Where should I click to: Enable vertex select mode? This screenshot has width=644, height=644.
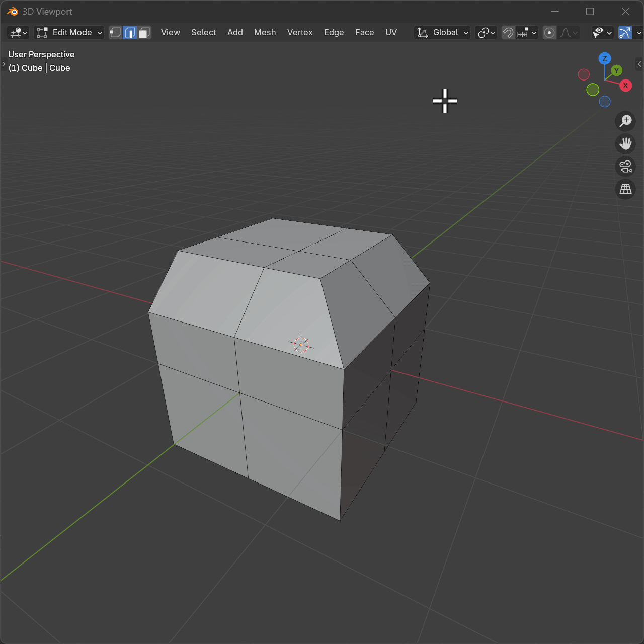[x=115, y=32]
